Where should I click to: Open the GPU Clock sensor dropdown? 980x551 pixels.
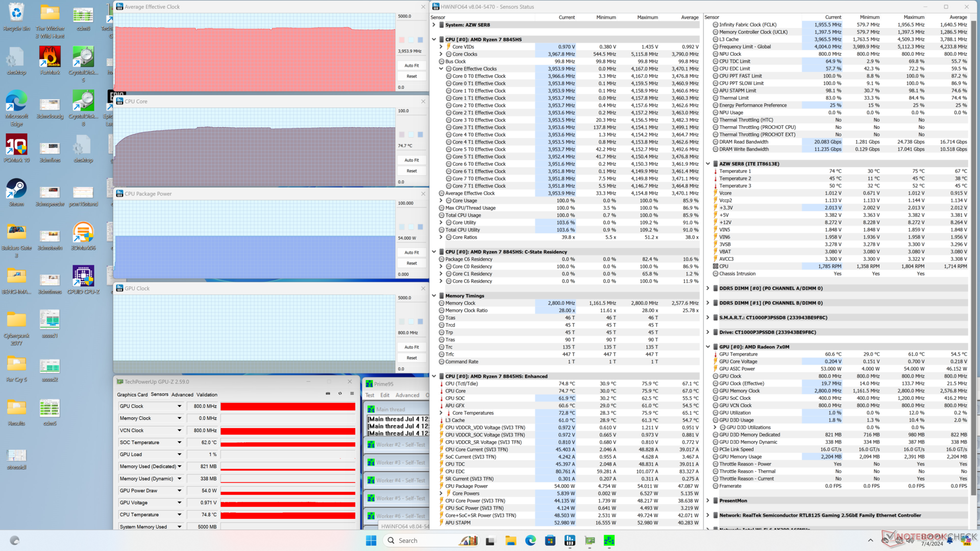(x=179, y=407)
